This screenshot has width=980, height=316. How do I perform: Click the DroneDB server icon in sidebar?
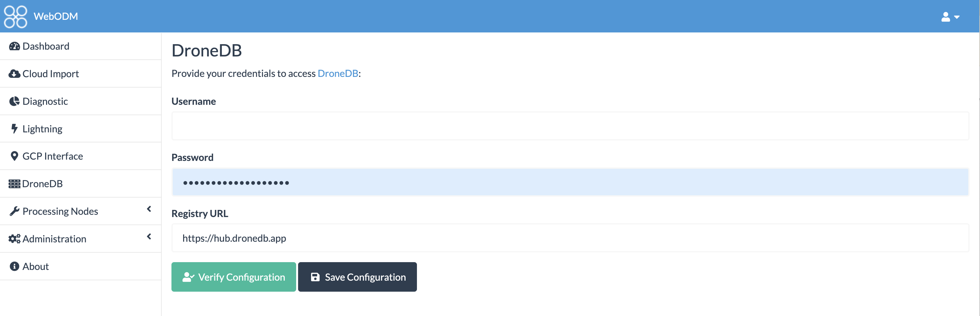15,184
